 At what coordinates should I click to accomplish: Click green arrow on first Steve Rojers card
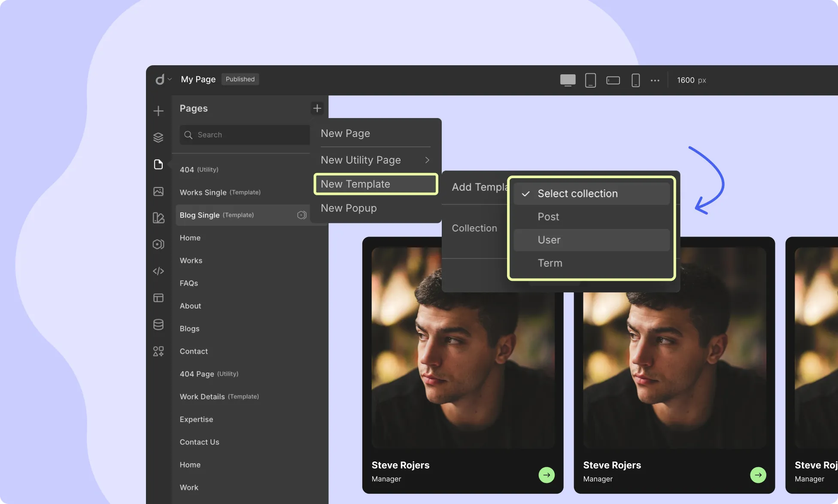pos(547,475)
